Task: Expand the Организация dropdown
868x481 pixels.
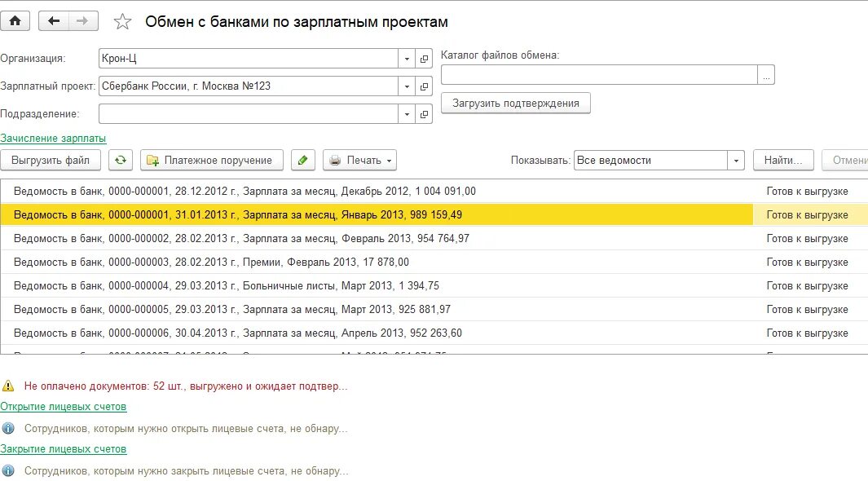Action: click(x=407, y=58)
